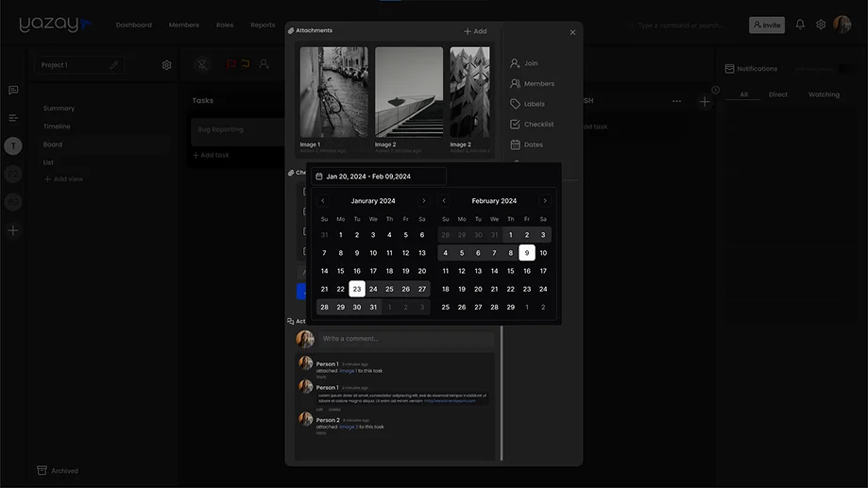This screenshot has height=488, width=868.
Task: Click the red flag priority icon
Action: 230,64
